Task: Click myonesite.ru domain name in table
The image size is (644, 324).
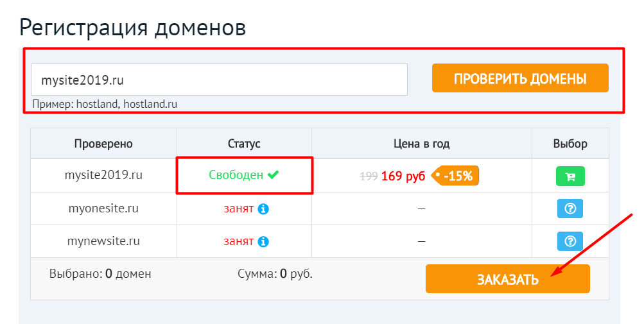Action: (x=103, y=209)
